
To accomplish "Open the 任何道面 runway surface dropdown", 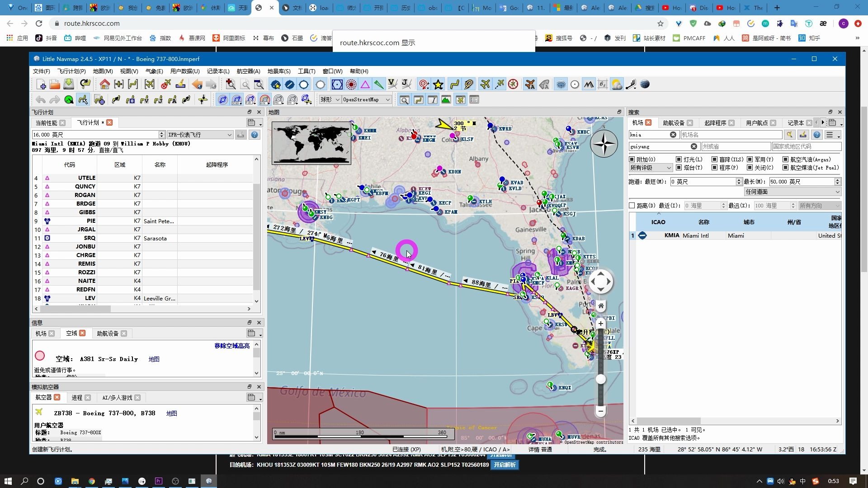I will tap(792, 192).
